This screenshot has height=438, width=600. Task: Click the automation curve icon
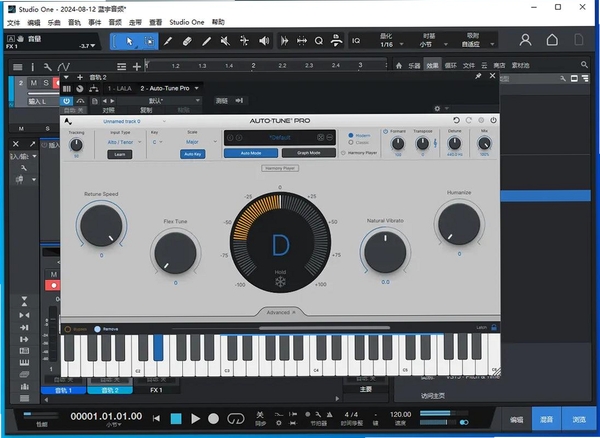pos(64,67)
